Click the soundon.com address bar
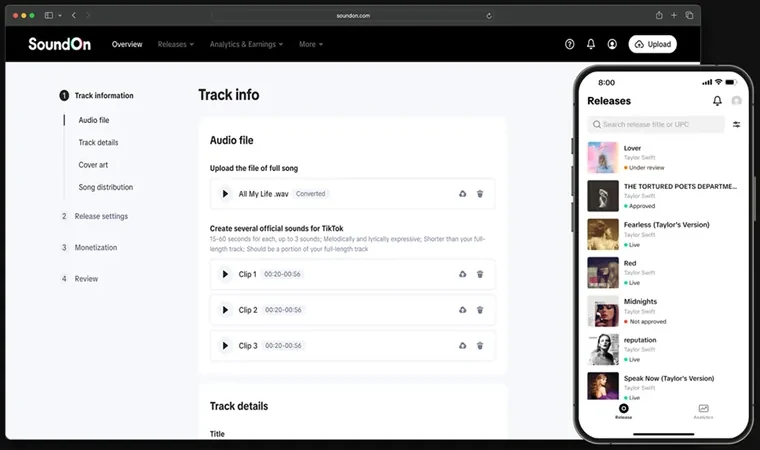Viewport: 760px width, 450px height. (353, 16)
